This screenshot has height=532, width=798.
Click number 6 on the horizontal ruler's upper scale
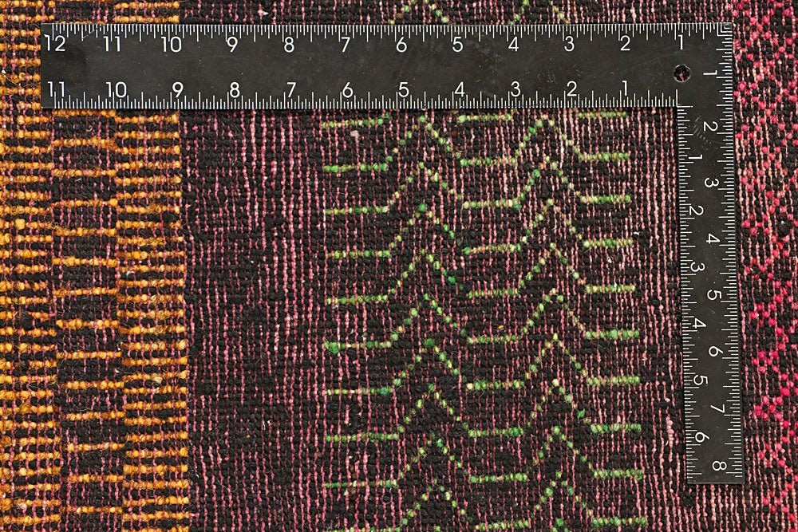[401, 45]
